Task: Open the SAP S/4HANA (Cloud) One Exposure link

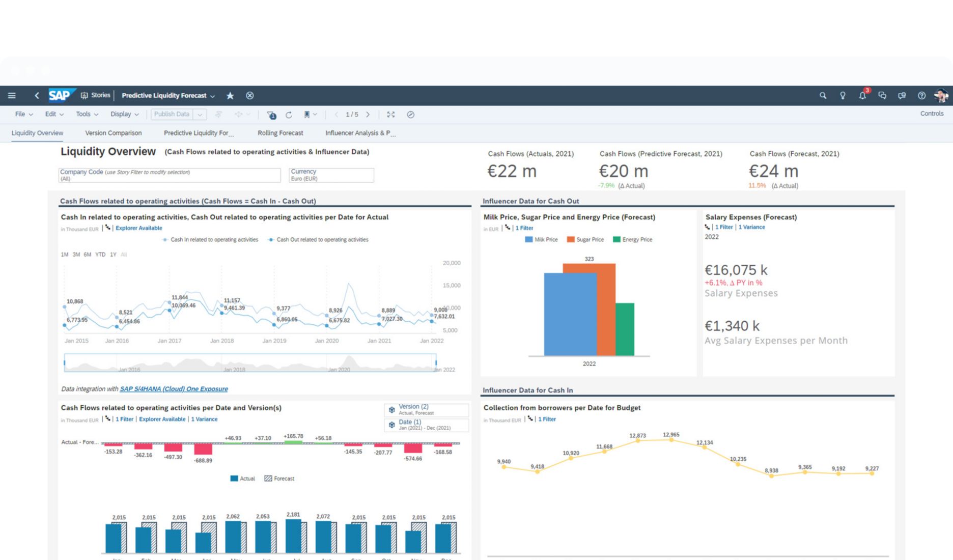Action: [174, 388]
